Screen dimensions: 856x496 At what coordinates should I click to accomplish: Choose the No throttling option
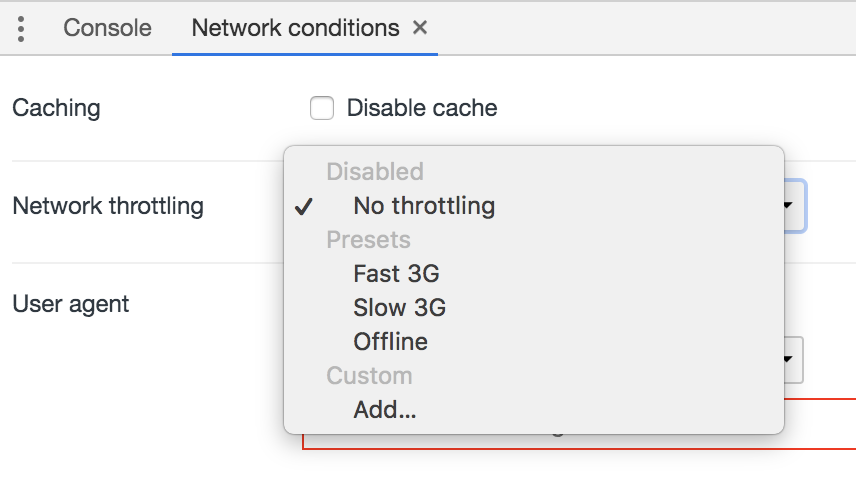424,206
